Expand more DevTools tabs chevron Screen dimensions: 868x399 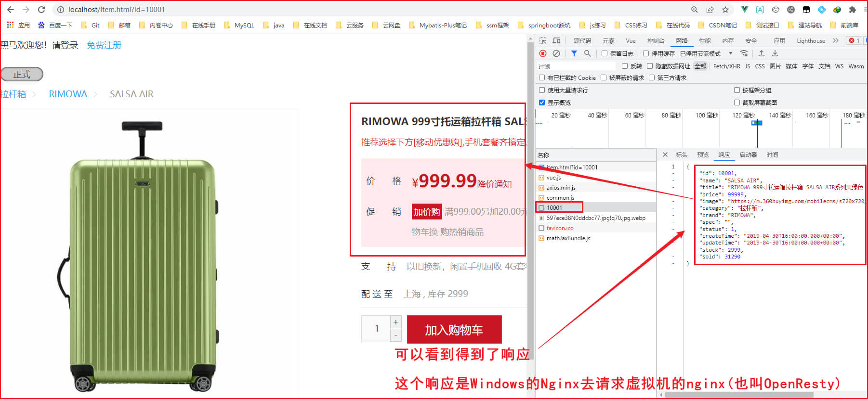pyautogui.click(x=836, y=40)
